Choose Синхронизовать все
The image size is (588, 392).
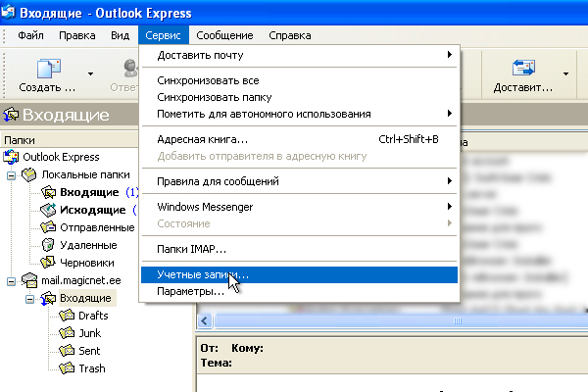pyautogui.click(x=299, y=80)
